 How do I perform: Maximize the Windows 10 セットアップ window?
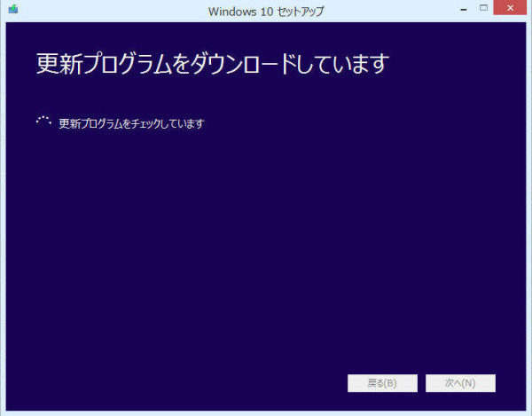(483, 8)
